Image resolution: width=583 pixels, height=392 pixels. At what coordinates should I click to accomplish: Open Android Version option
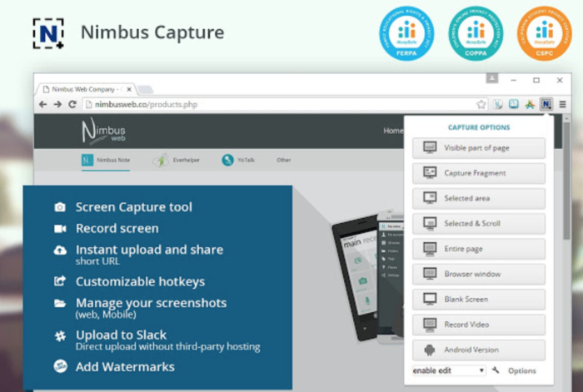coord(479,350)
